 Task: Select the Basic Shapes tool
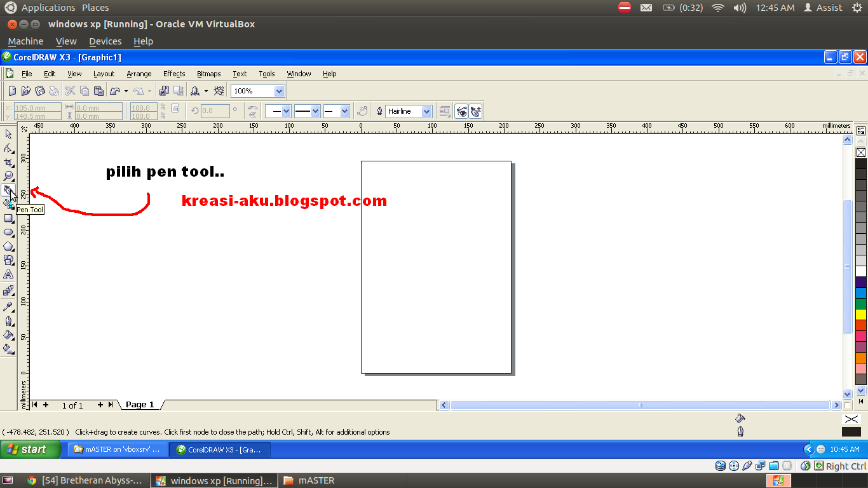tap(8, 260)
